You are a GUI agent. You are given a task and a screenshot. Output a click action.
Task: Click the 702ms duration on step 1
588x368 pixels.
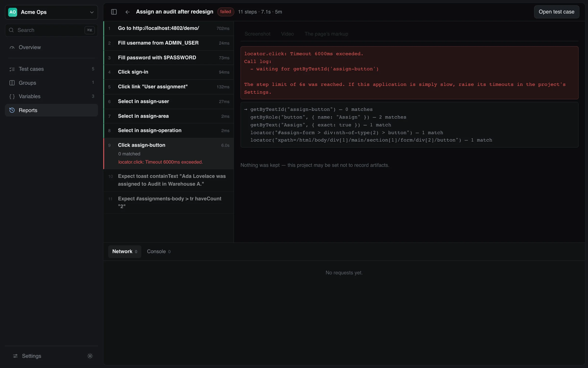click(x=223, y=28)
